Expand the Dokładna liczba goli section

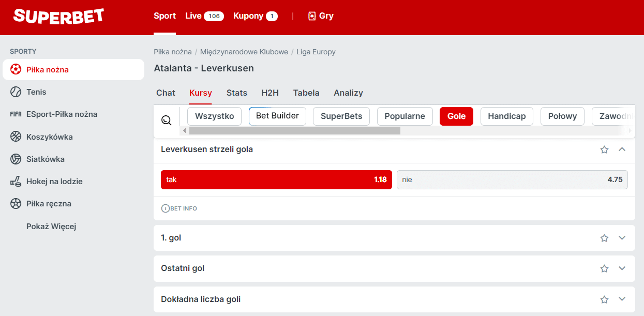[622, 299]
